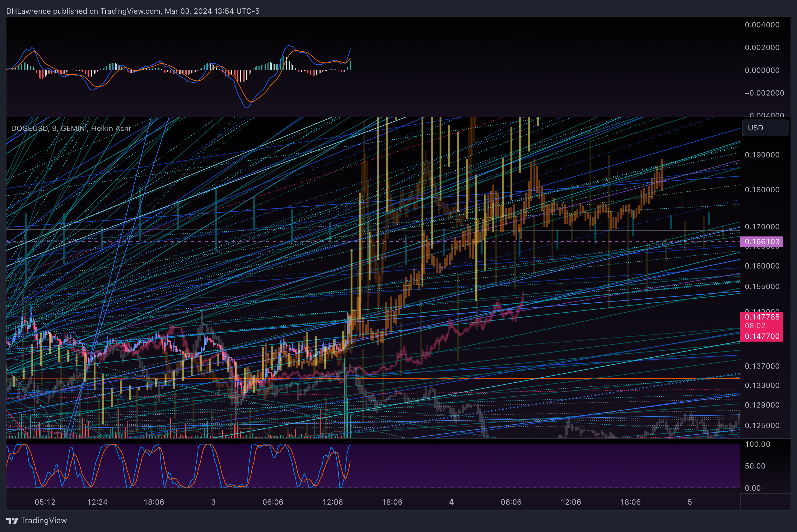Click the 100.00 stochastic axis label

tap(757, 444)
